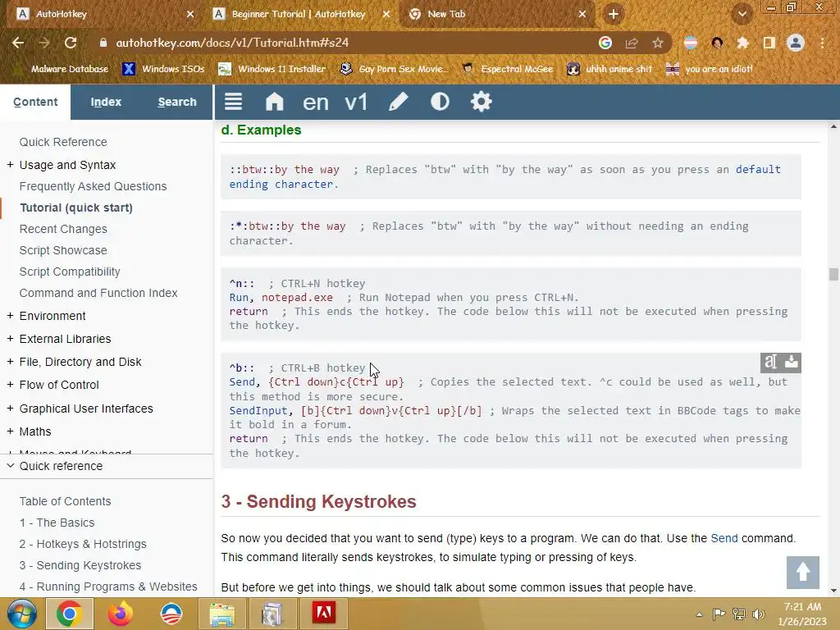Open the Extensions puzzle icon
The height and width of the screenshot is (630, 840).
742,43
